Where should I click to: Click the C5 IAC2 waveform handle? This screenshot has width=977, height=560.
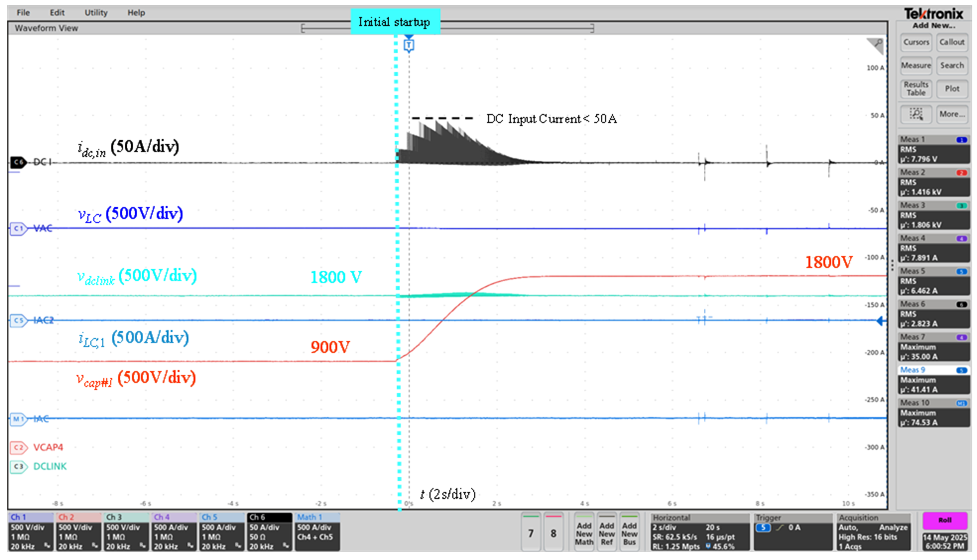tap(17, 320)
